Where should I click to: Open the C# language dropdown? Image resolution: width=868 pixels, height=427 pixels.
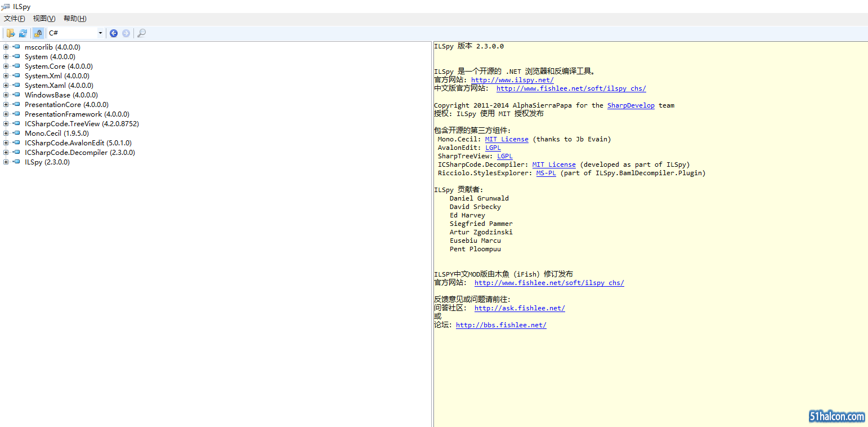75,33
